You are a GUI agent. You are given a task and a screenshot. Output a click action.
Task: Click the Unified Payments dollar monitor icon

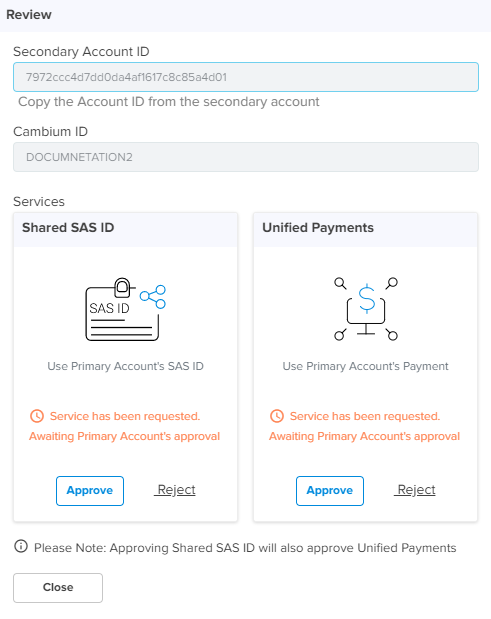click(366, 309)
